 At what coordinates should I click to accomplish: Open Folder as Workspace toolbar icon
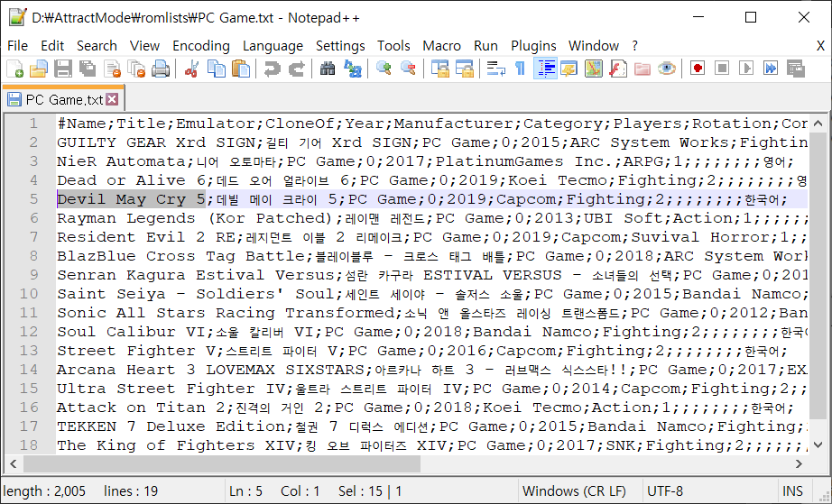coord(642,69)
